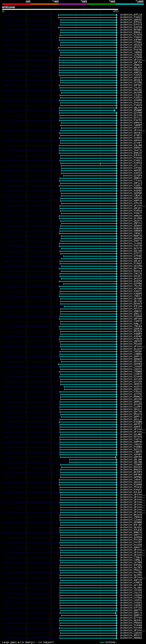
Task: Select hit UniRef100_P08735
Action: 131,246
